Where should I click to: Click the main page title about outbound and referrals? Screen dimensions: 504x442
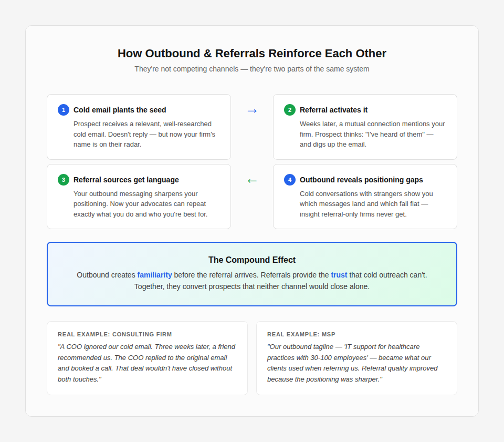[x=252, y=53]
